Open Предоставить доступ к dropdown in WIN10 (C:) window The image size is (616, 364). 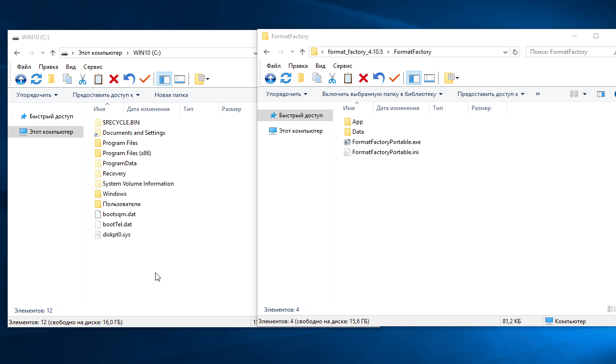(x=106, y=95)
